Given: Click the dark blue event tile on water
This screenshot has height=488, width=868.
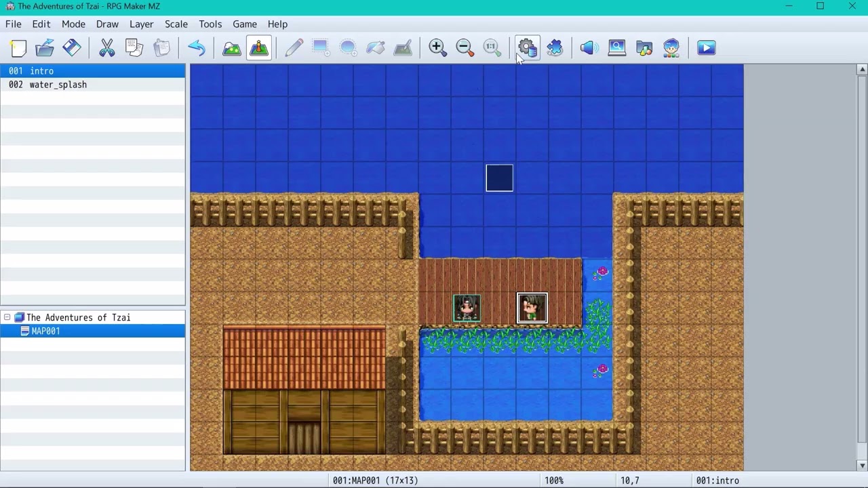Looking at the screenshot, I should click(x=500, y=178).
